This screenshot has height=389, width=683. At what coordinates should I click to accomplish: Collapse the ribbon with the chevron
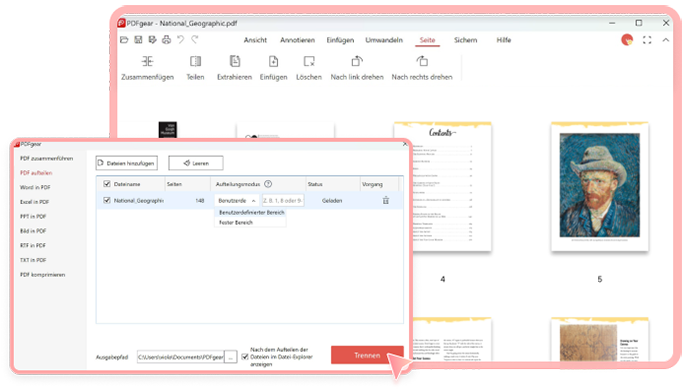666,40
